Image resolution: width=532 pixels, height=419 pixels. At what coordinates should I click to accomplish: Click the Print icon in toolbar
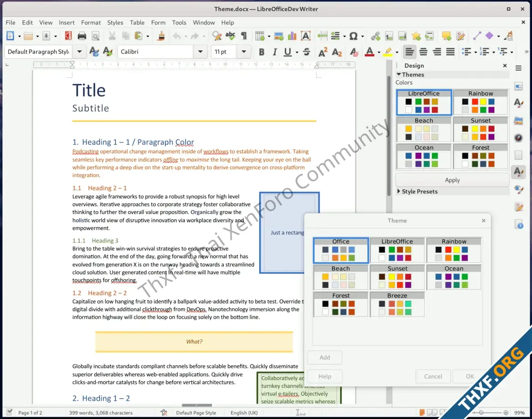pyautogui.click(x=82, y=36)
